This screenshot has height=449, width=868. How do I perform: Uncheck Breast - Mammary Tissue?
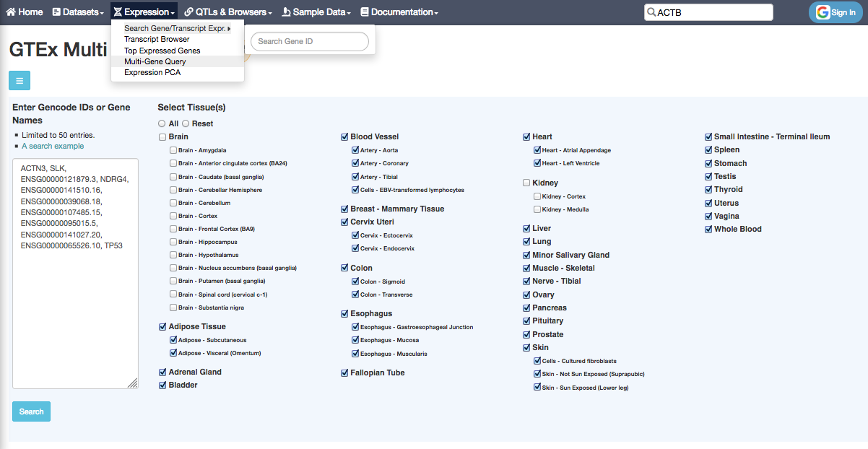(344, 209)
